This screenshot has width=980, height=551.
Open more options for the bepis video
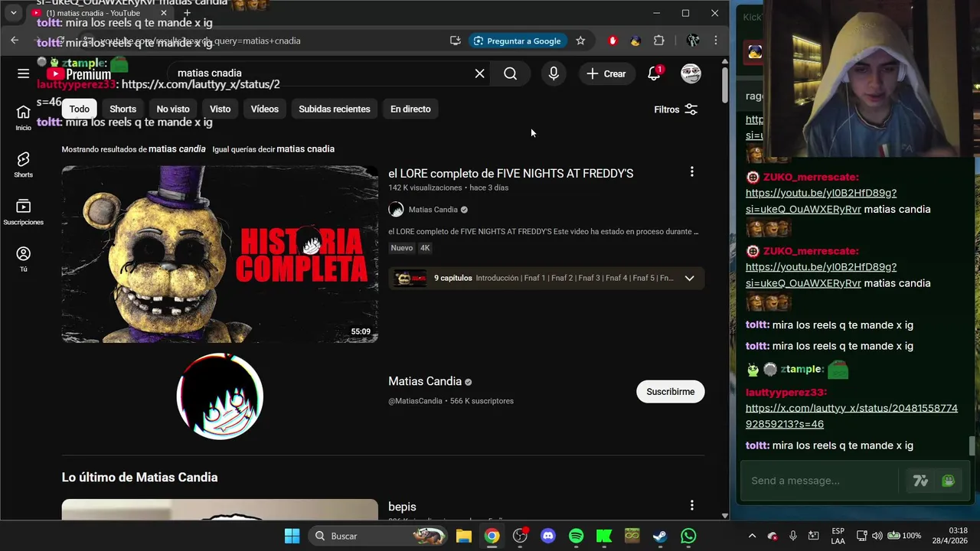691,505
